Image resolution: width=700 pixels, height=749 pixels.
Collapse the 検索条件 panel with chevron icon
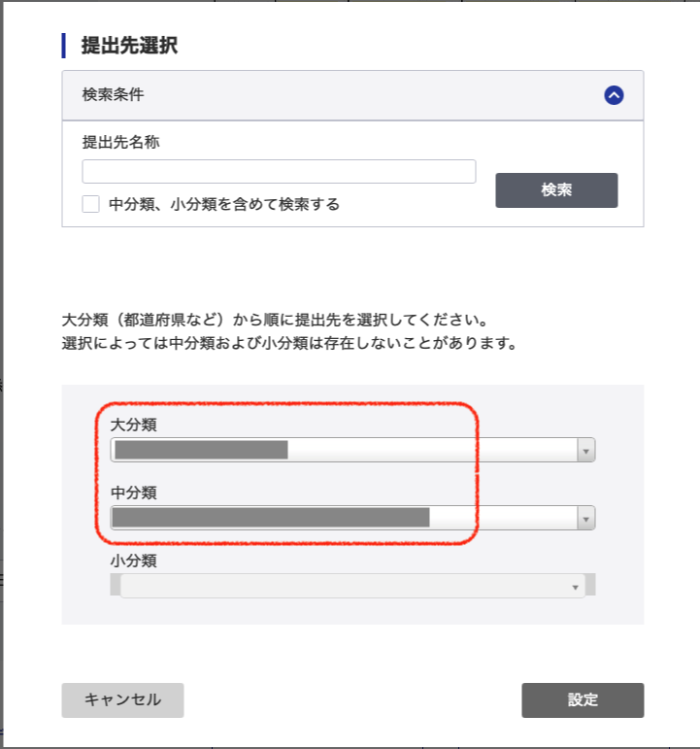click(x=614, y=95)
